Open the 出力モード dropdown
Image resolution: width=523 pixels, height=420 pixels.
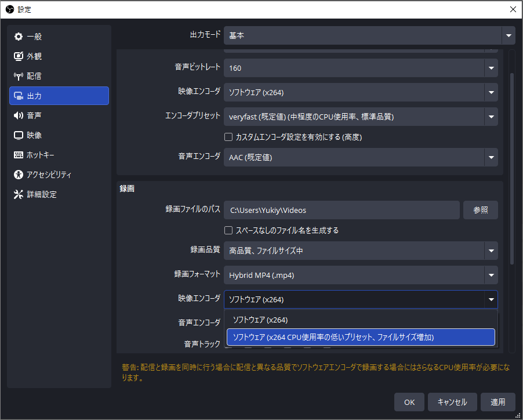coord(366,35)
